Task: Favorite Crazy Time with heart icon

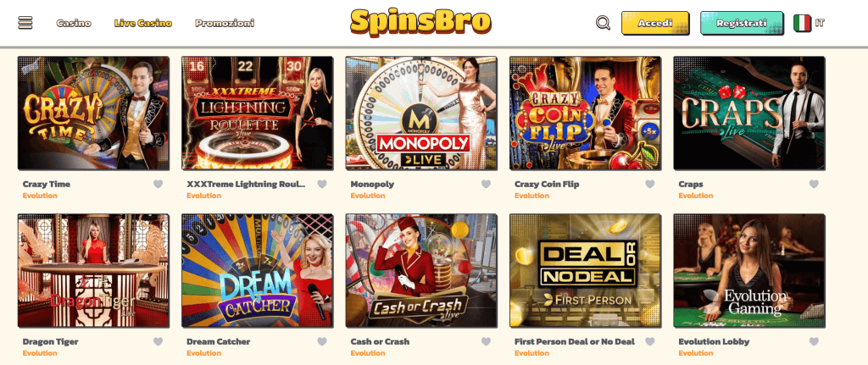Action: [159, 184]
